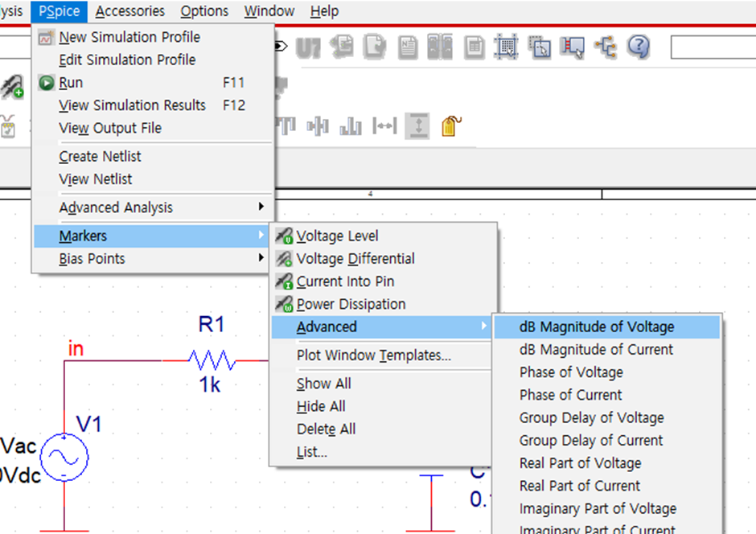
Task: Click the Back Annotate toolbar icon
Action: pos(343,47)
